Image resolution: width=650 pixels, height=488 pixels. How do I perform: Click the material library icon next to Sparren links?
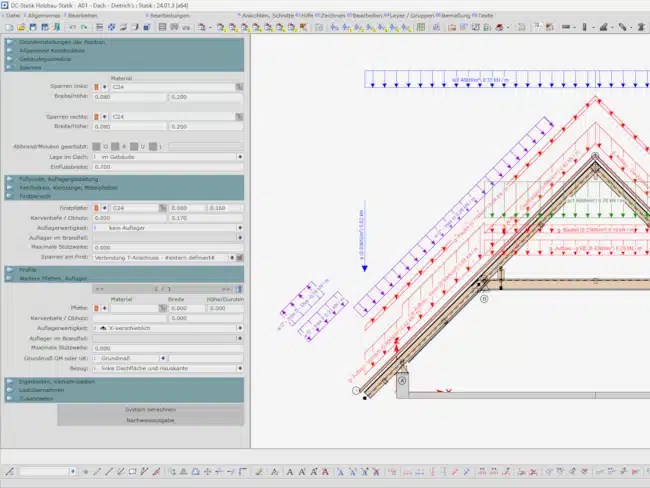pos(239,87)
